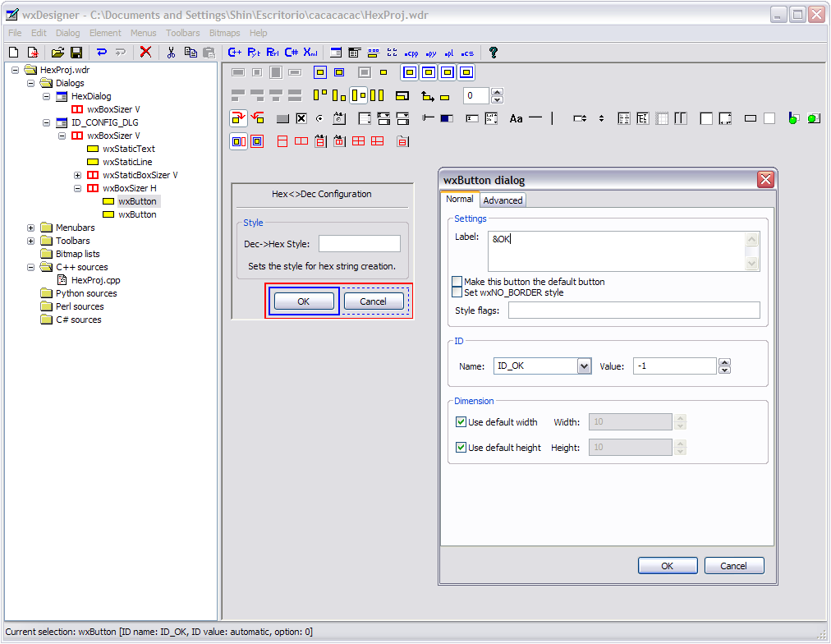Image resolution: width=831 pixels, height=644 pixels.
Task: Expand the Menubars tree node
Action: [31, 228]
